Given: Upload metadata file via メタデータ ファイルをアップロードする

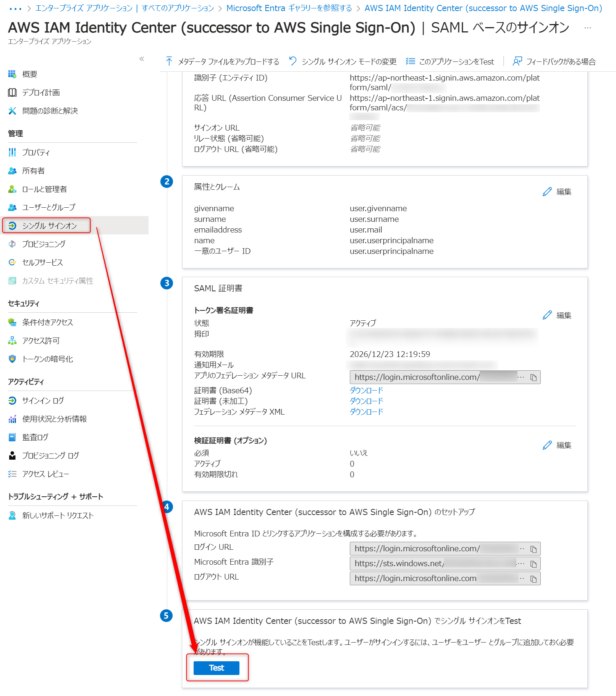Looking at the screenshot, I should 222,61.
